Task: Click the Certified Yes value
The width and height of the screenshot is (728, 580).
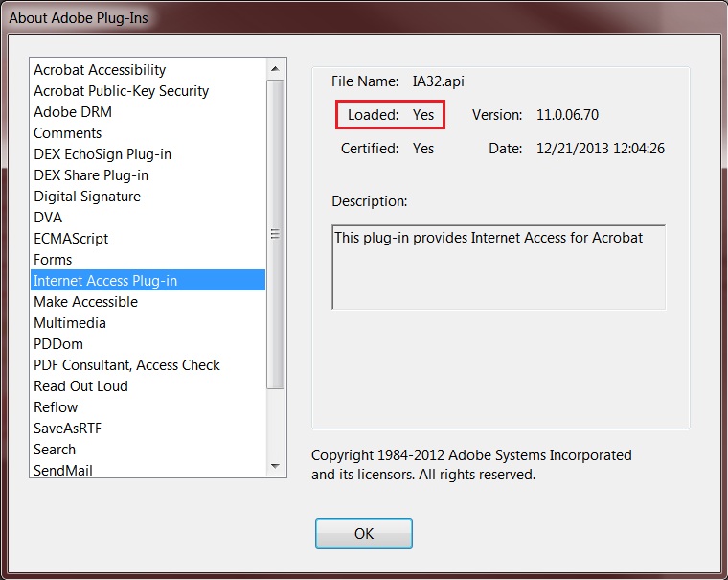Action: point(423,149)
